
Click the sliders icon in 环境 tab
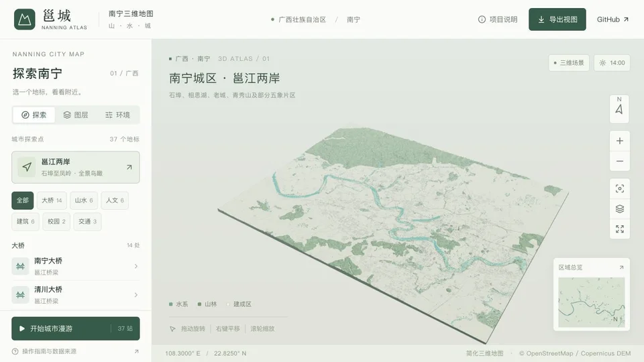[x=109, y=115]
